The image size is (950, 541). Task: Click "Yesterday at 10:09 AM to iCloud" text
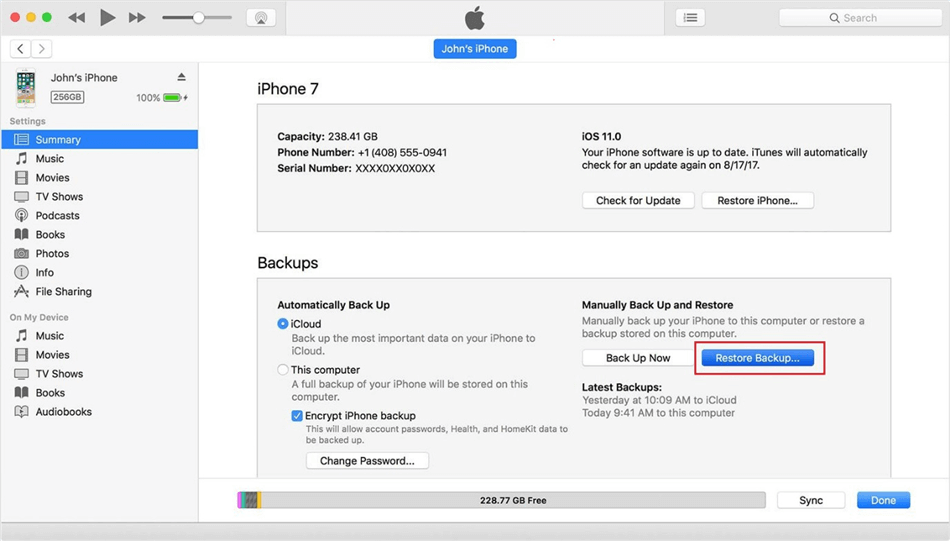659,400
